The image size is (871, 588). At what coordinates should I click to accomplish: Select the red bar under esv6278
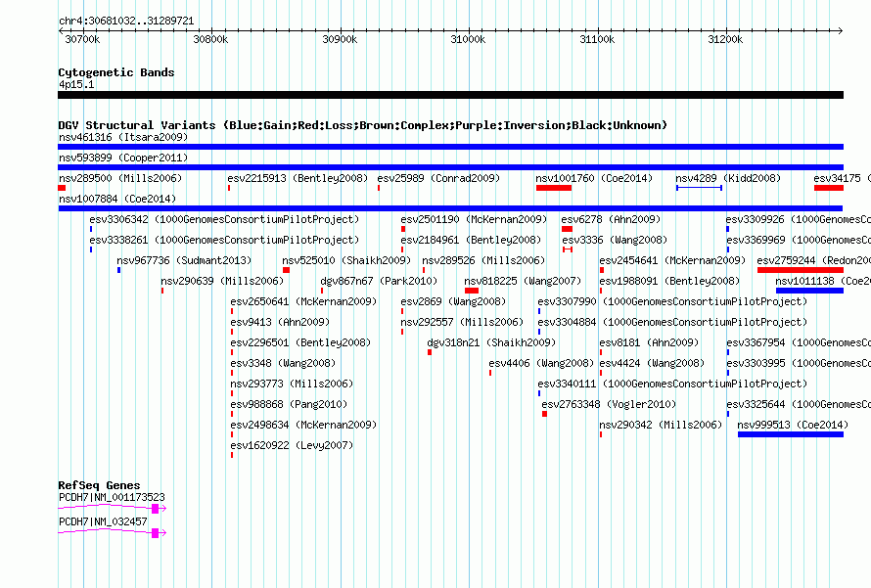pos(567,229)
